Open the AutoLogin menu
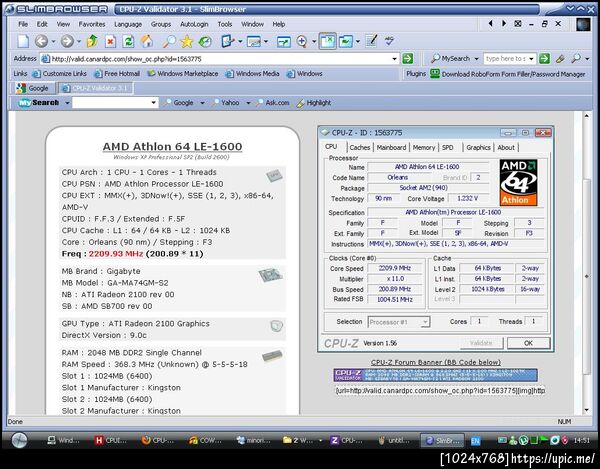 pyautogui.click(x=194, y=24)
